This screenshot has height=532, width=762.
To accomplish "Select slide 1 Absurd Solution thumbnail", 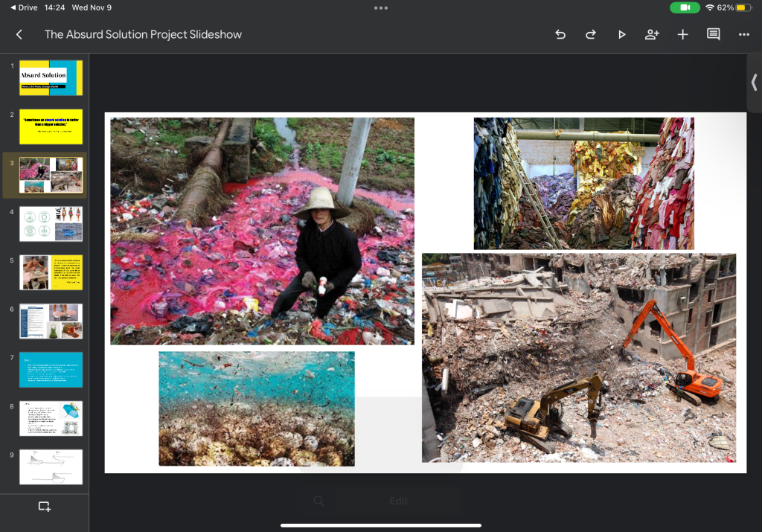I will coord(51,78).
